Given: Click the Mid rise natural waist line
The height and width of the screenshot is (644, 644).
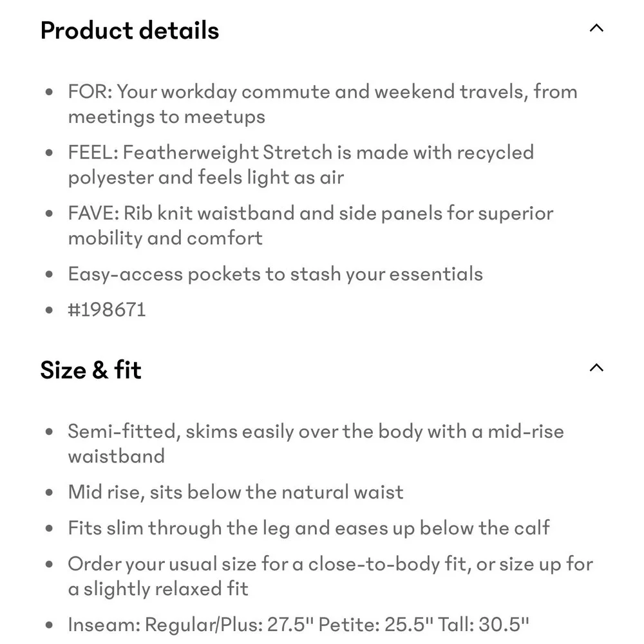Looking at the screenshot, I should tap(236, 492).
